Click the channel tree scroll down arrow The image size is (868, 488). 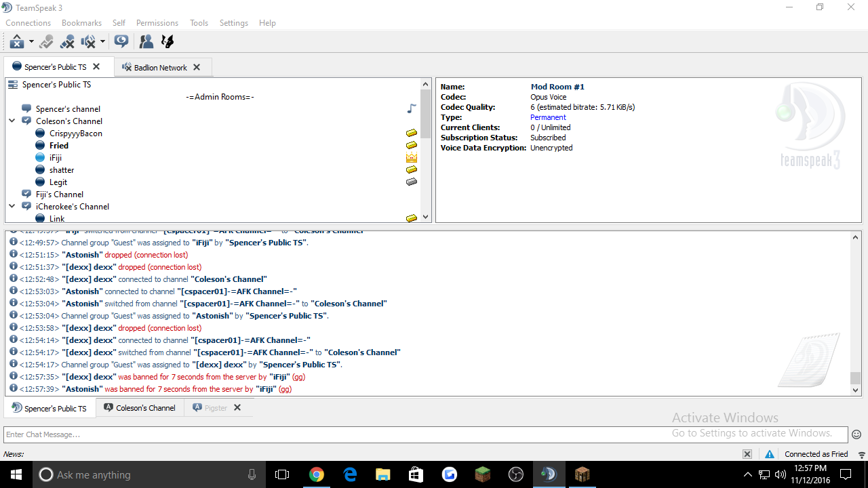point(426,217)
